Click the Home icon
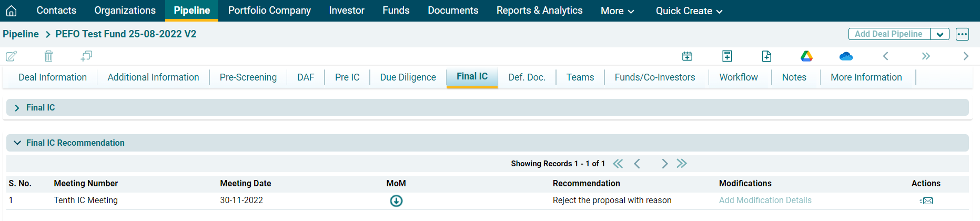 [x=11, y=11]
